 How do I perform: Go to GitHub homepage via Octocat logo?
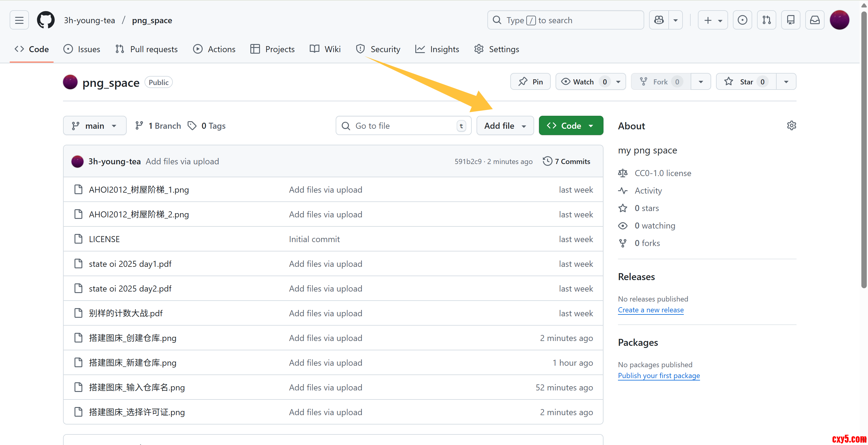tap(46, 20)
